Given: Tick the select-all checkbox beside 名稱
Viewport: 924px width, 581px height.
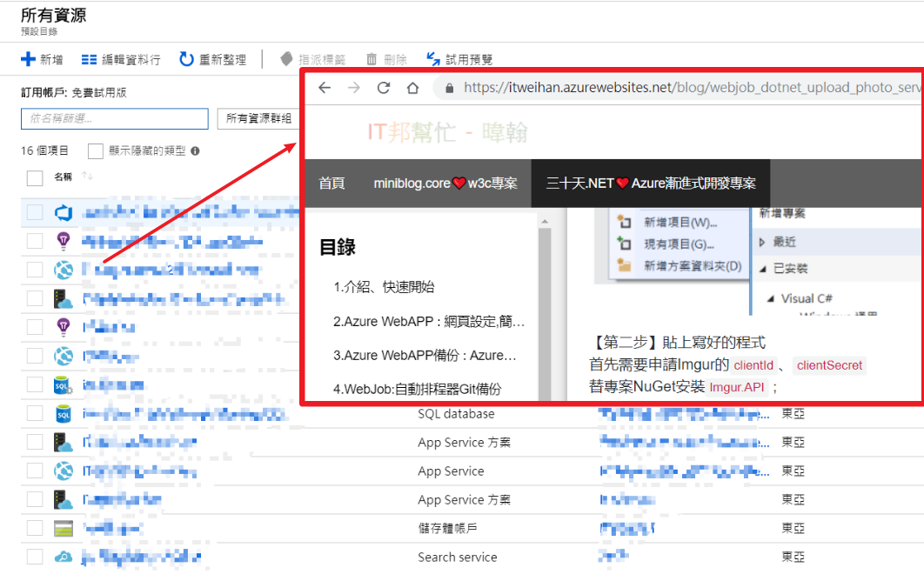Looking at the screenshot, I should 35,177.
